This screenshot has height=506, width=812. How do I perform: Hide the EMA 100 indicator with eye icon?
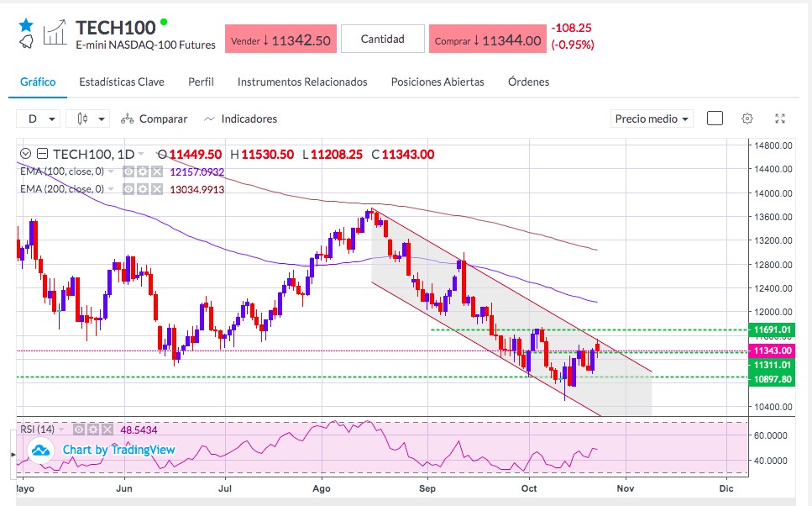(128, 171)
